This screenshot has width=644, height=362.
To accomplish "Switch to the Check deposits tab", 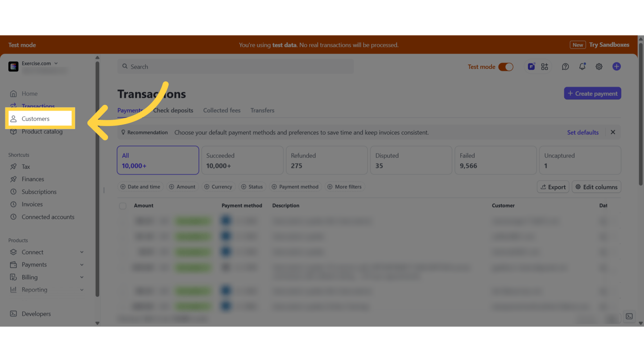I will (x=173, y=110).
